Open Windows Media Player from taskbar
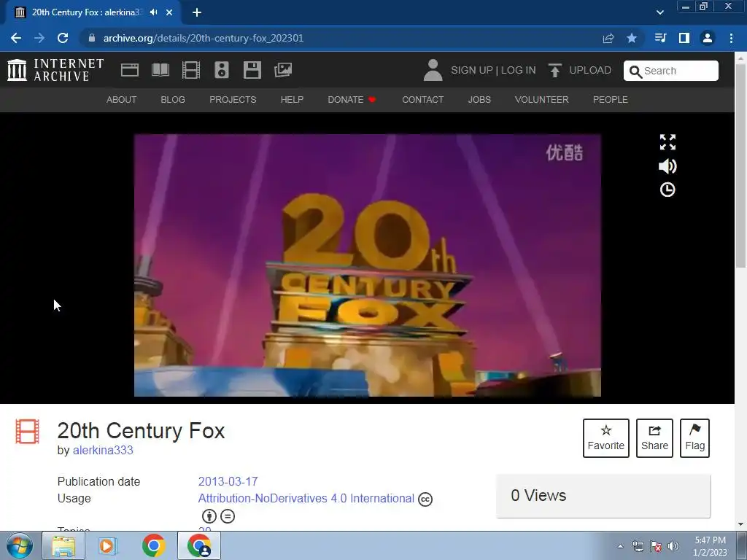The width and height of the screenshot is (747, 560). [108, 545]
